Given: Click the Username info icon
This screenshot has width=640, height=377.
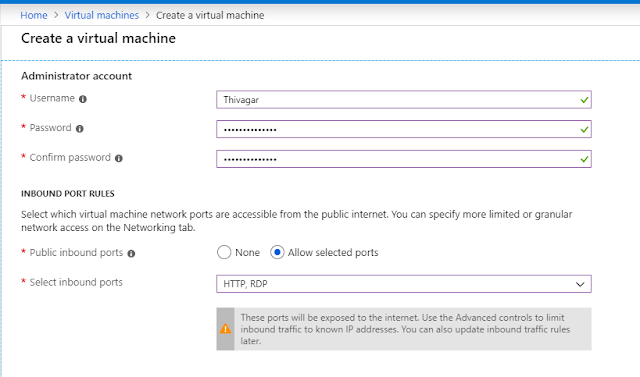Looking at the screenshot, I should (x=83, y=99).
